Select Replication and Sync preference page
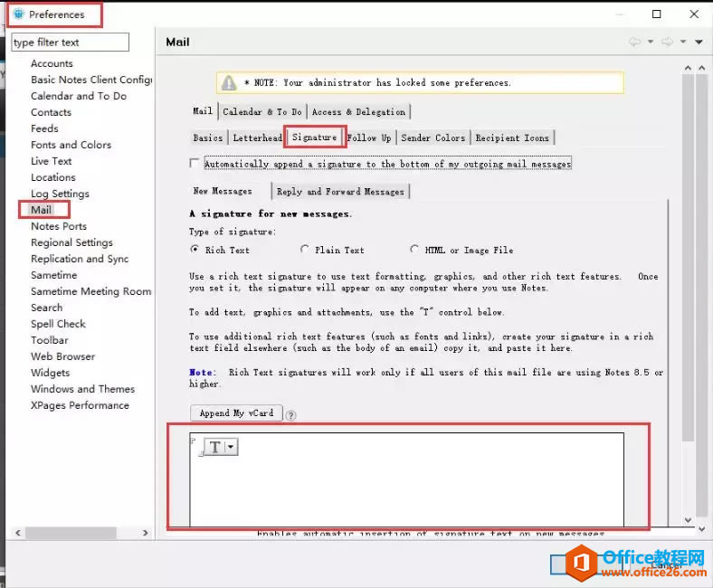 (80, 259)
